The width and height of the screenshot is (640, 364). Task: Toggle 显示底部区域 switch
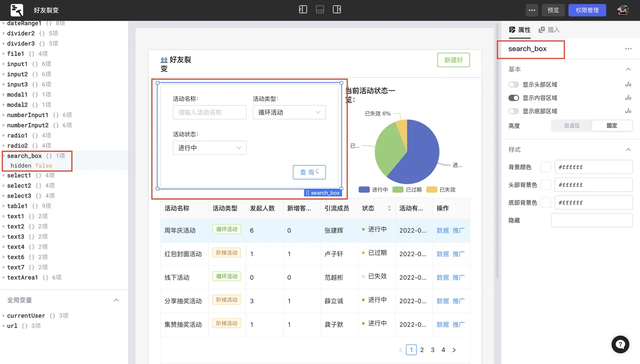[513, 111]
